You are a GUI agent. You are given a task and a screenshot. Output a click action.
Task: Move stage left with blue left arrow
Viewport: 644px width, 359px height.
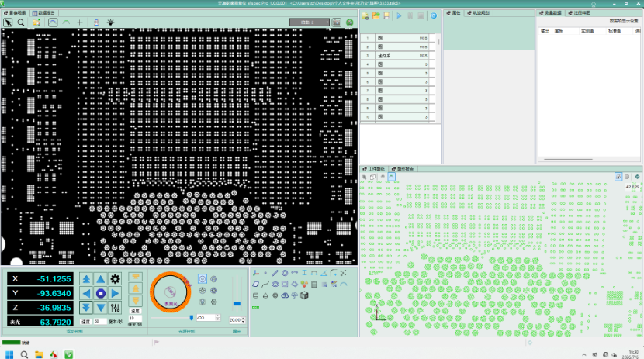click(x=86, y=294)
